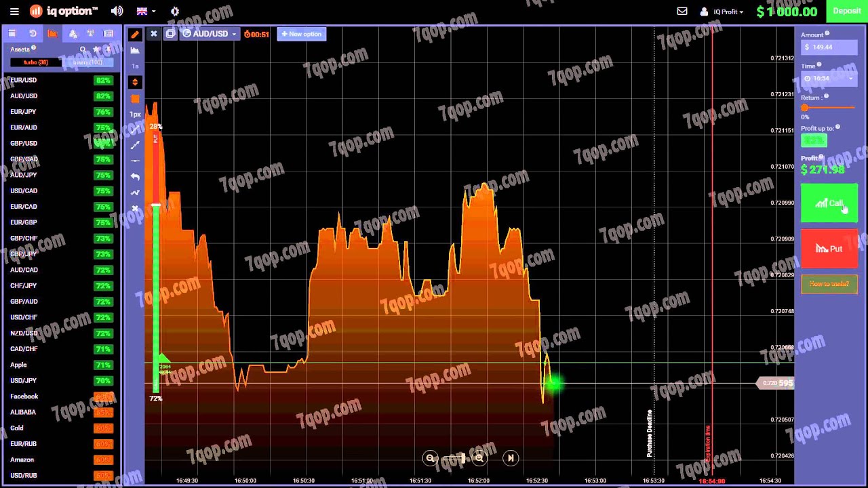
Task: Open the signals antenna tab icon
Action: 90,33
